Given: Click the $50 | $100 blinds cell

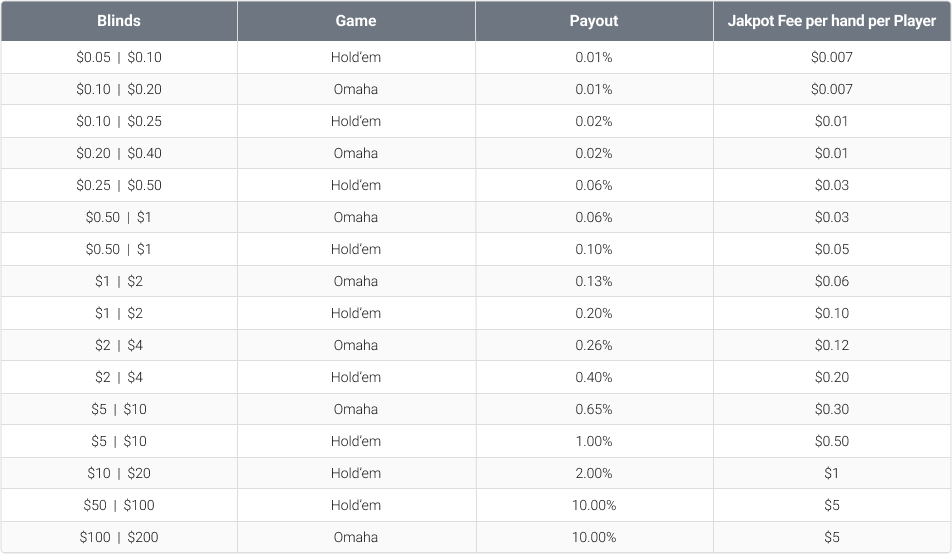Looking at the screenshot, I should tap(119, 505).
